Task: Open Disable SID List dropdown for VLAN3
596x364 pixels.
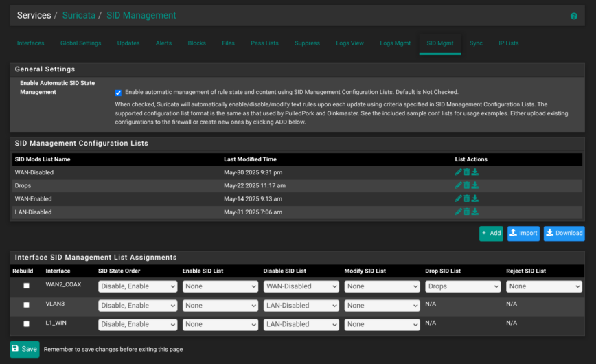Action: 301,306
